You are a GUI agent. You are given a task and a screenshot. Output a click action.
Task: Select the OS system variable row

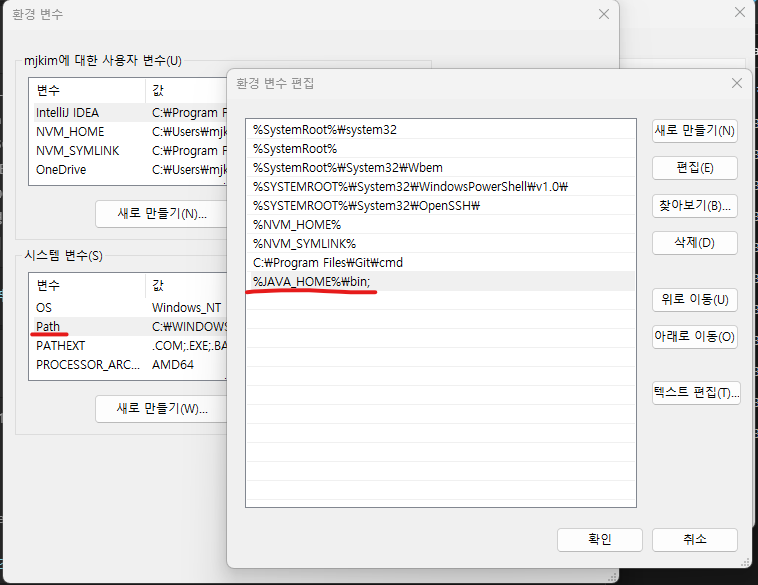pos(129,307)
